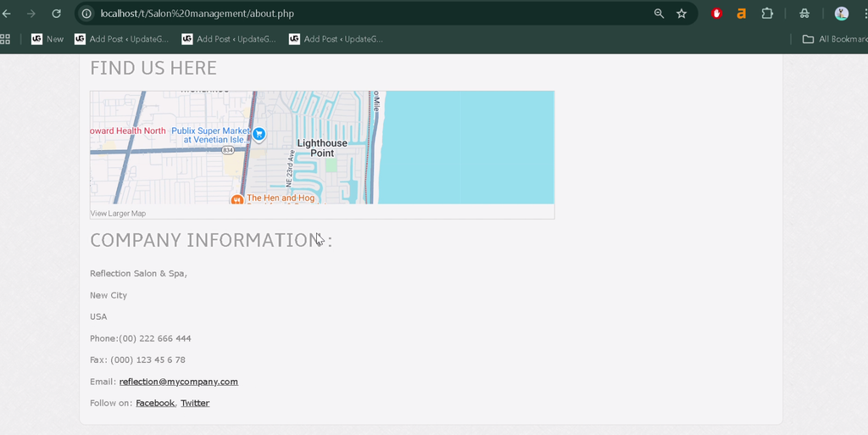The image size is (868, 435).
Task: Click Publix Super Market pin on map
Action: coord(259,134)
